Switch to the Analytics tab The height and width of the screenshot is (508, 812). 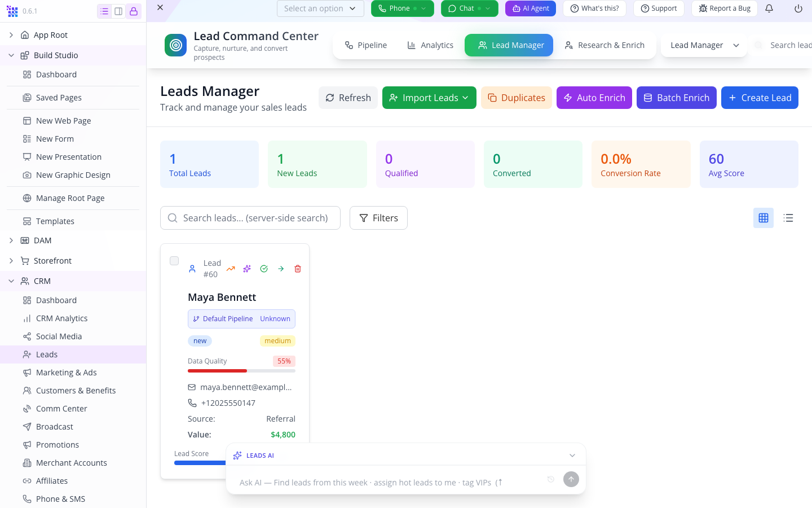click(x=430, y=45)
